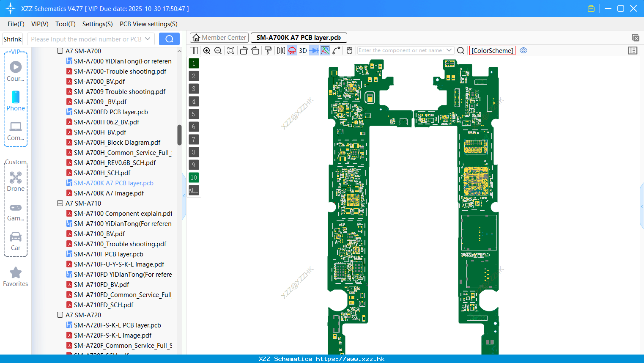Click the window pop-out icon near tabs
This screenshot has height=363, width=644.
[635, 38]
